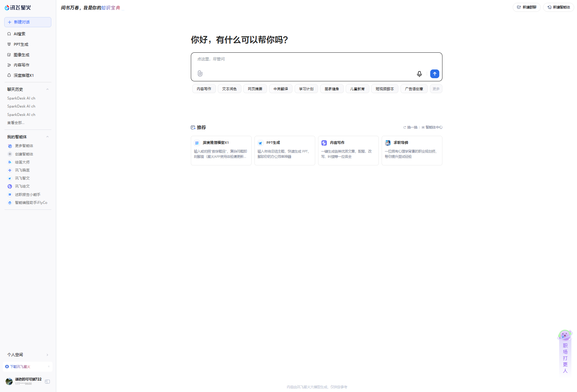Select the 居家健身 prompt chip

[x=332, y=89]
